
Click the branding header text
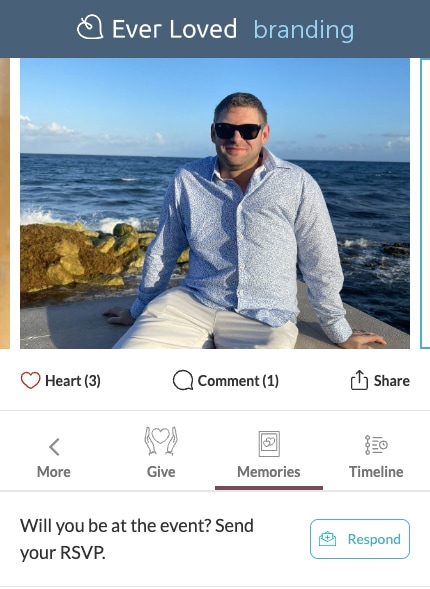[304, 29]
